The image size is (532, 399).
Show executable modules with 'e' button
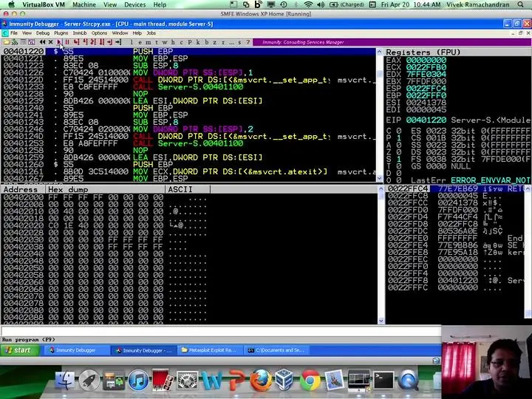pos(140,42)
